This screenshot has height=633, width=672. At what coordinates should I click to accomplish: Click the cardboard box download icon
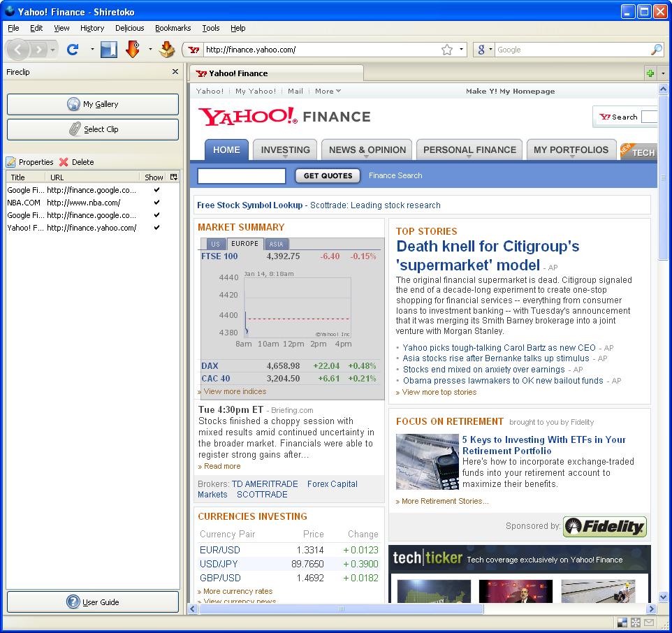167,50
